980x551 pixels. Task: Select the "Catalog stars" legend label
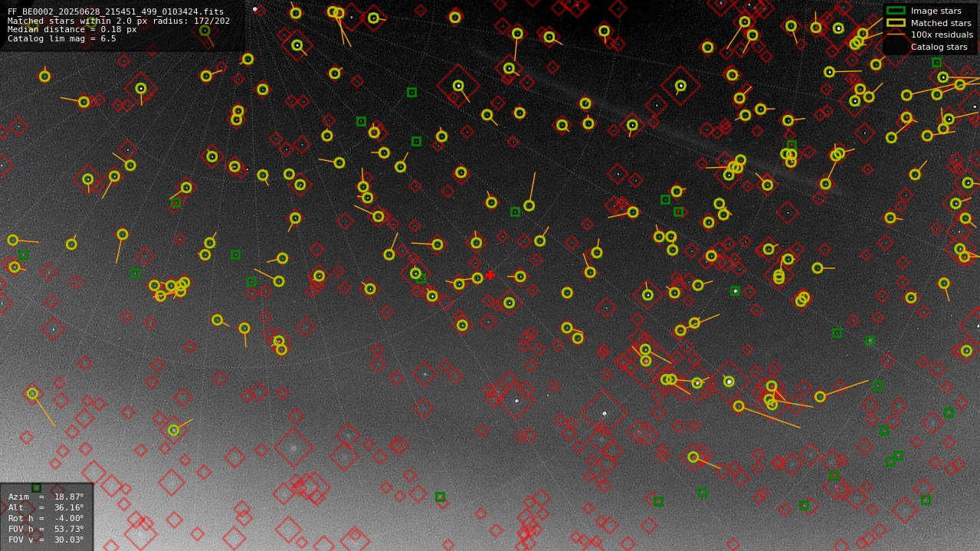(x=939, y=48)
